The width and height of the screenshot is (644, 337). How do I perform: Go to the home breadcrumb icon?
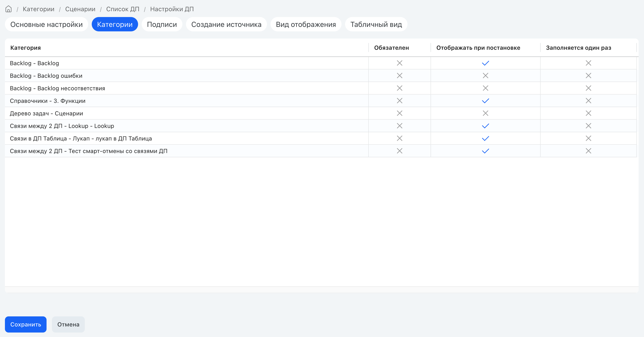point(9,9)
